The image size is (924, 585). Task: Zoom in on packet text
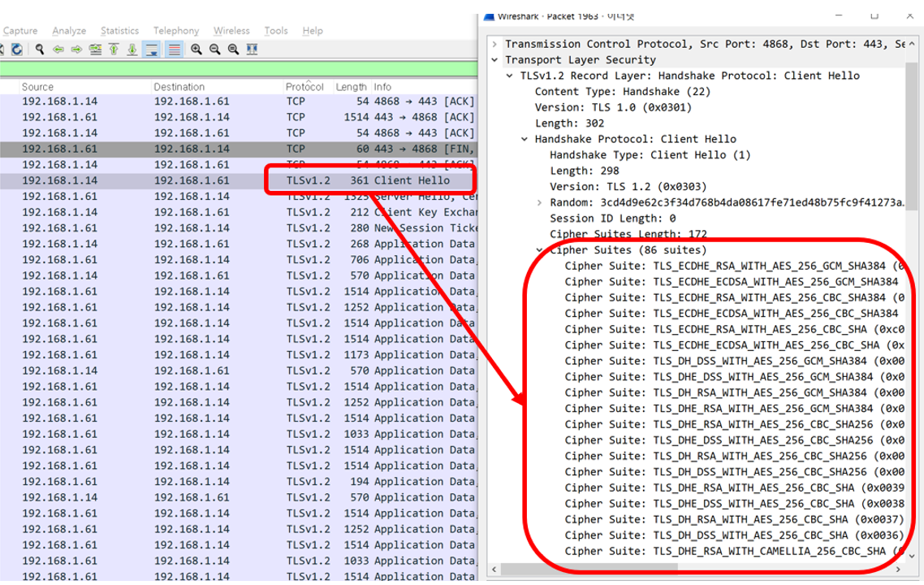(196, 50)
